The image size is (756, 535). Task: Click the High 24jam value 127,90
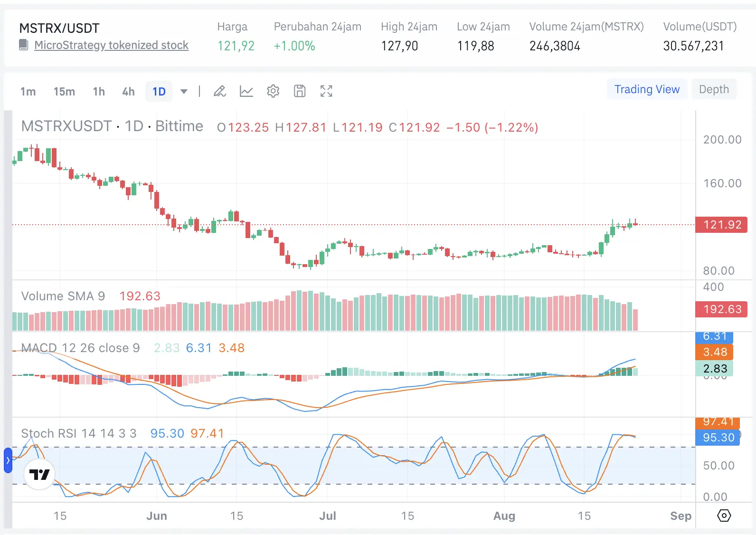click(400, 46)
